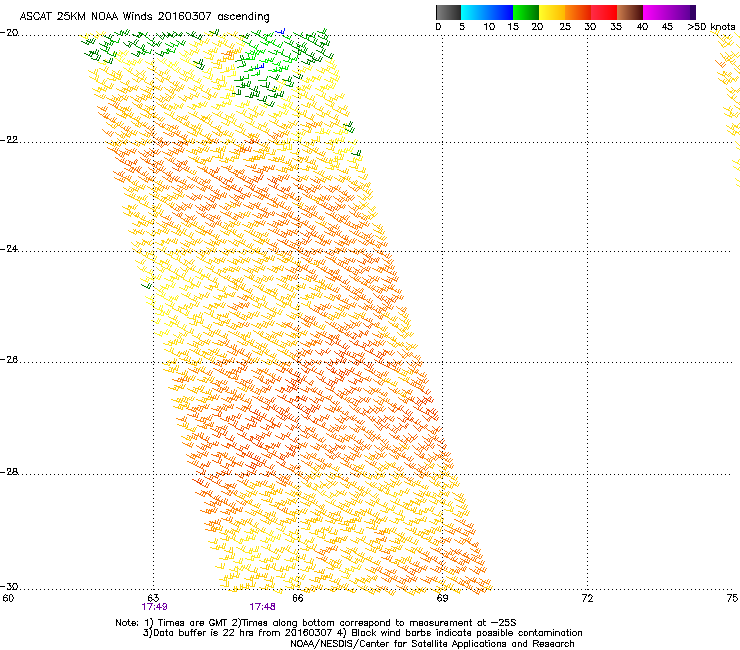The image size is (740, 650).
Task: Click the '75' longitude label
Action: click(732, 598)
